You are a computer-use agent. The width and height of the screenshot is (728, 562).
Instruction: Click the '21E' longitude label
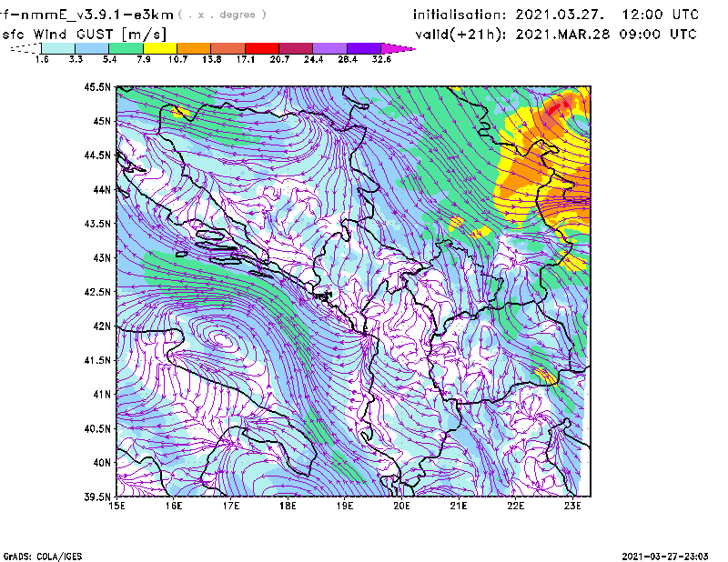click(459, 506)
